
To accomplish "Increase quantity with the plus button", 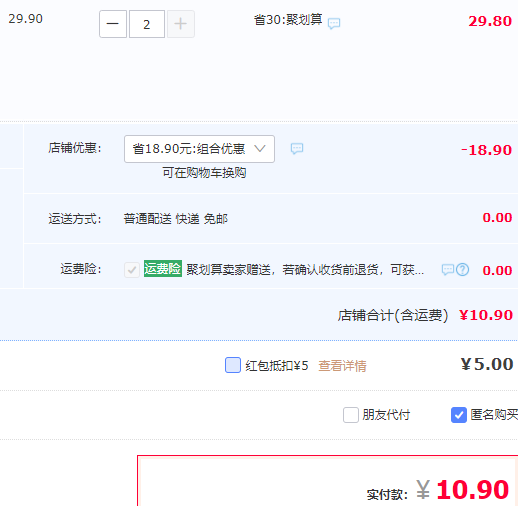I will point(181,24).
